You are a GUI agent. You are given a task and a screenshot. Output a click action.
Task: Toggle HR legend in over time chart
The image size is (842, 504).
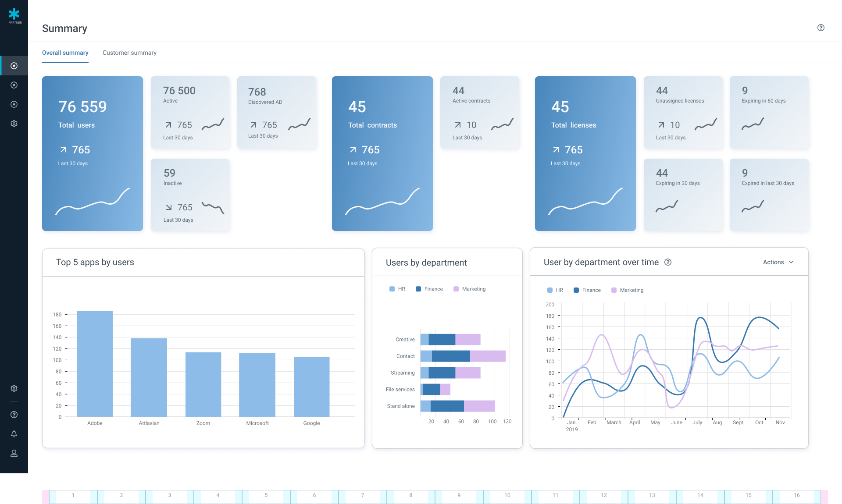click(555, 290)
